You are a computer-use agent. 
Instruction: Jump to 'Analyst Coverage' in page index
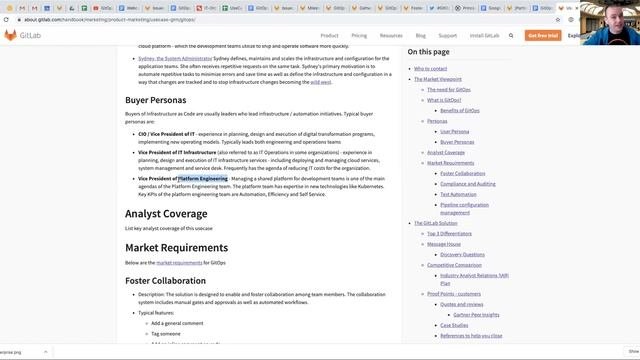446,153
